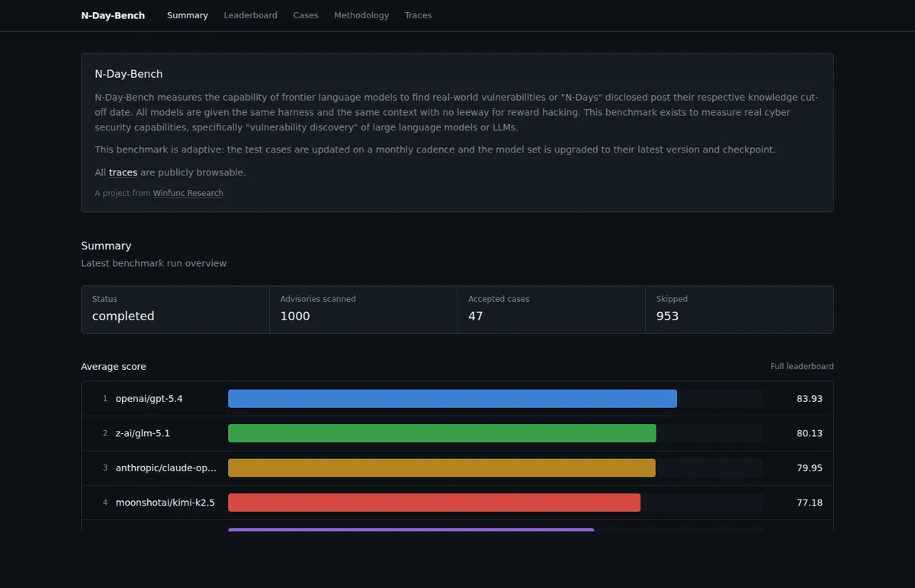The width and height of the screenshot is (915, 588).
Task: Select the Summary navigation tab
Action: pos(188,15)
